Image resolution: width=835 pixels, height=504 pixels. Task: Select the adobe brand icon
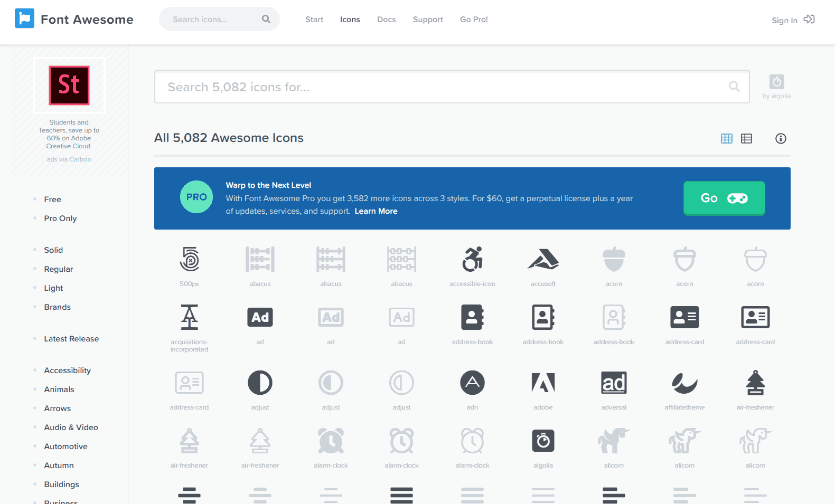pyautogui.click(x=543, y=383)
